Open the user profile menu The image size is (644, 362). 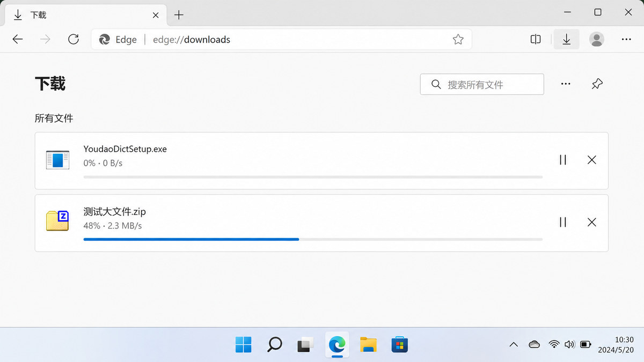tap(596, 39)
